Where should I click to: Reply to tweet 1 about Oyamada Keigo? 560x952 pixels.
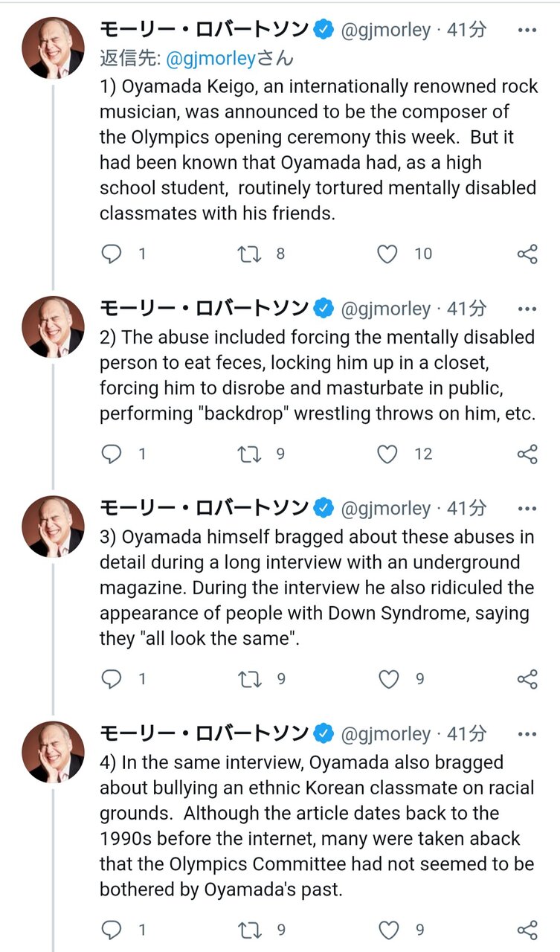[112, 254]
